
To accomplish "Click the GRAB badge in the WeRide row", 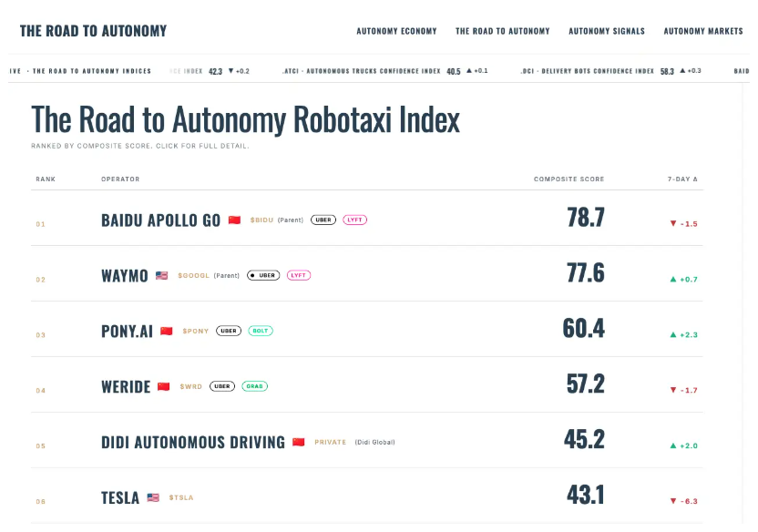I will [x=254, y=386].
